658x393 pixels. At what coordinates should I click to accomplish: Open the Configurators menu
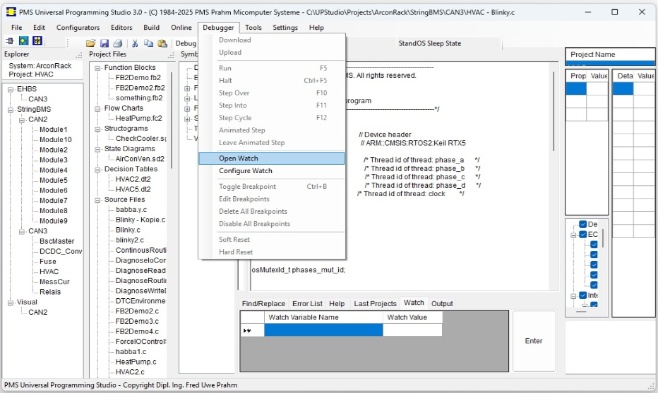[78, 28]
